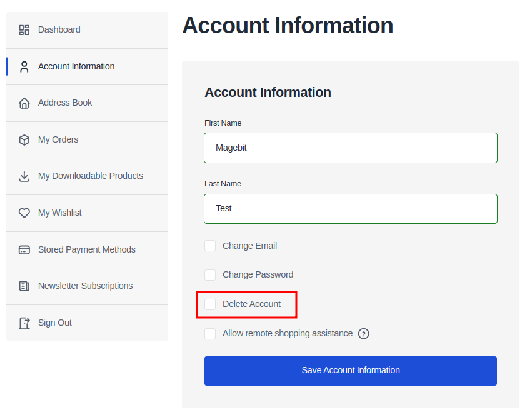Select the Last Name text field
Screen dimensions: 532x417
click(350, 208)
